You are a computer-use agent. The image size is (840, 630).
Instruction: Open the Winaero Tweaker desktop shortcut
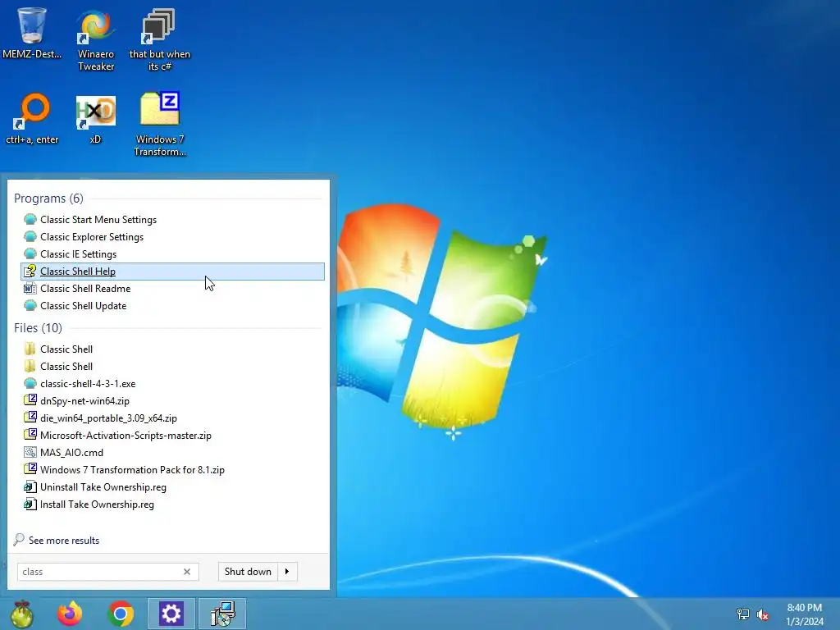pos(96,39)
